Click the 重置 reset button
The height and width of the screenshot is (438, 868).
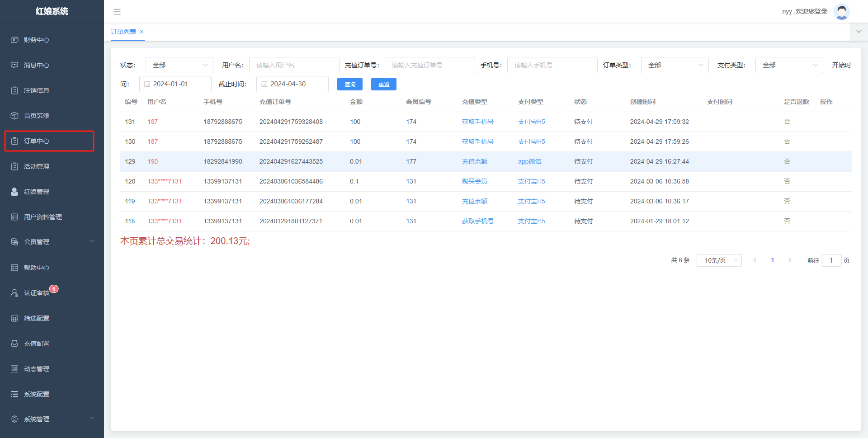pos(384,84)
